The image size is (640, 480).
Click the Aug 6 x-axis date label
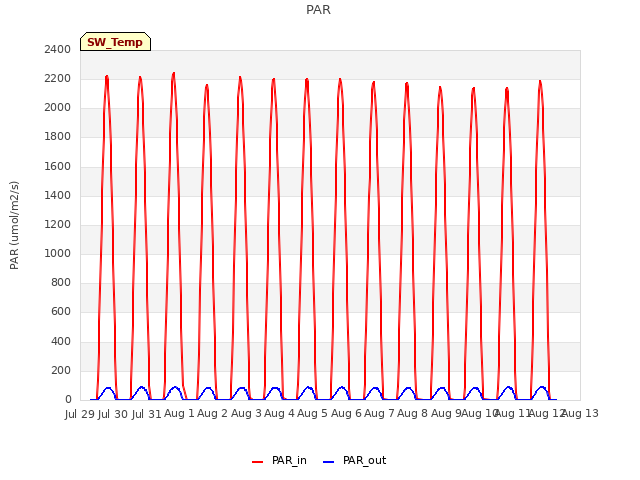coord(346,413)
